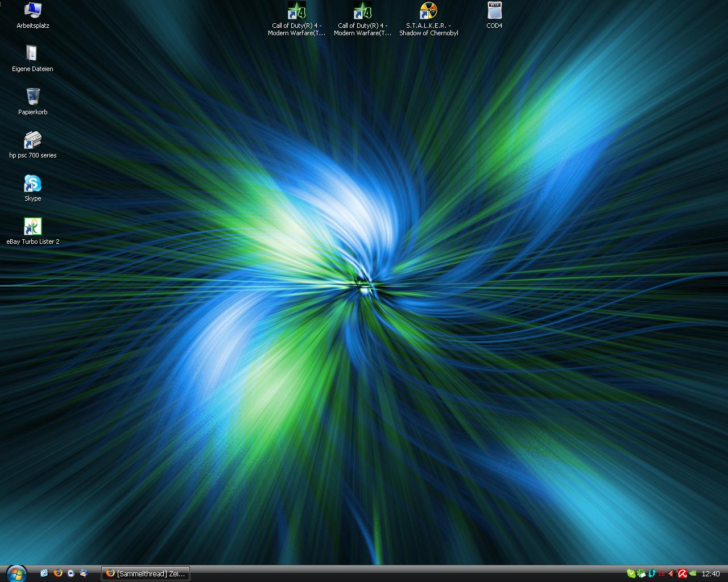The image size is (728, 582).
Task: Open the volume speaker tray icon
Action: [672, 573]
